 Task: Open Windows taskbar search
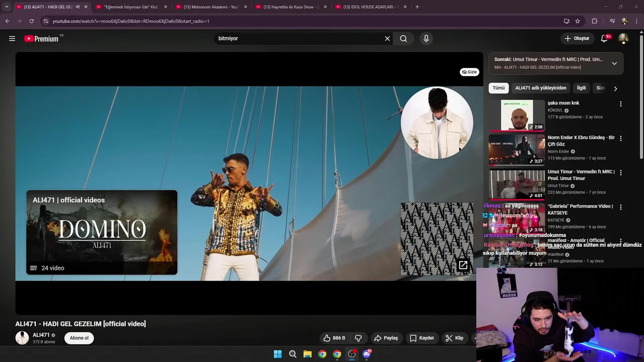tap(292, 354)
